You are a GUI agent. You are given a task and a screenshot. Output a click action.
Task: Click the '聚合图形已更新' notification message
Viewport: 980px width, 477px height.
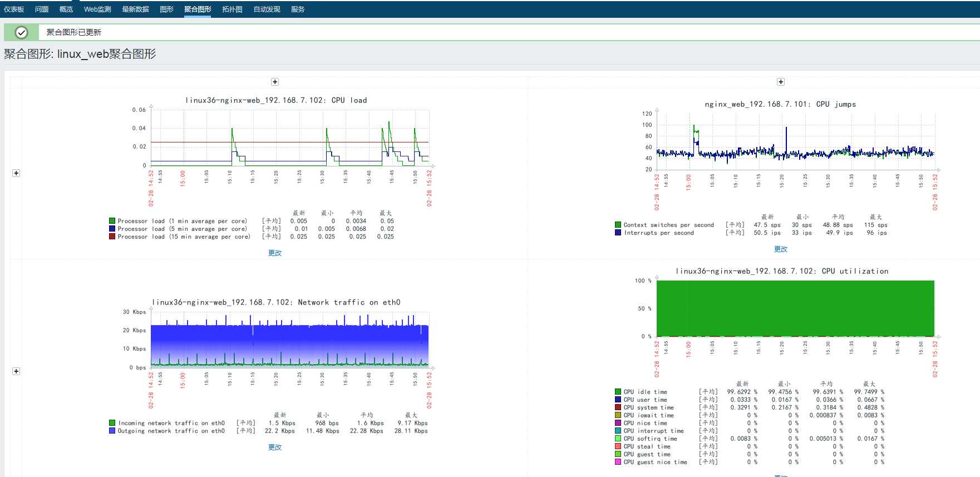pyautogui.click(x=74, y=32)
